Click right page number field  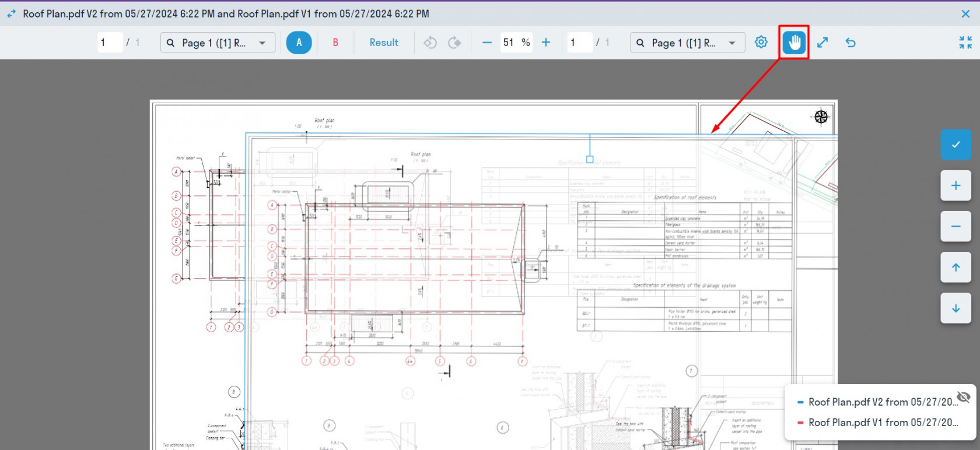[x=580, y=43]
